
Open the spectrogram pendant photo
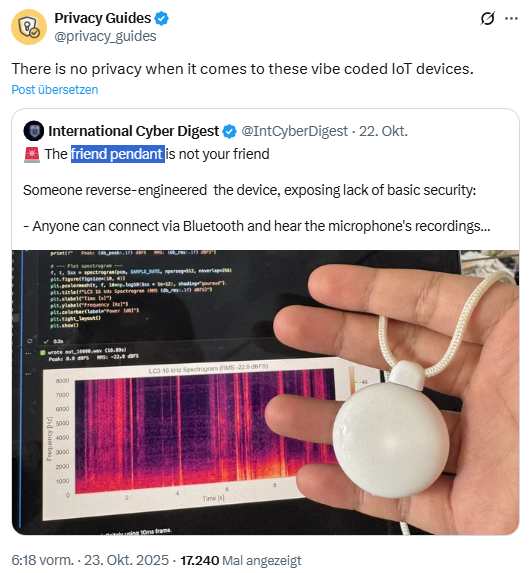265,392
